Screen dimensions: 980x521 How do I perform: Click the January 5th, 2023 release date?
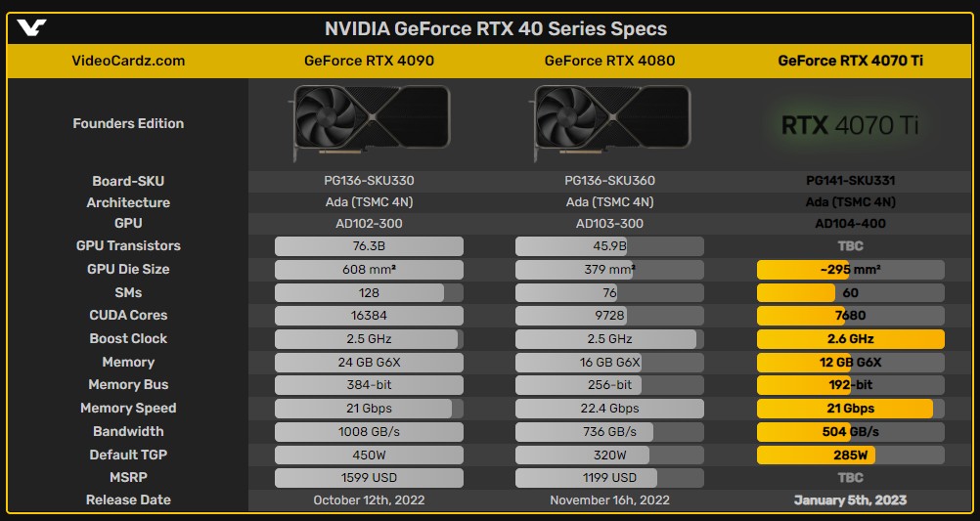click(850, 499)
